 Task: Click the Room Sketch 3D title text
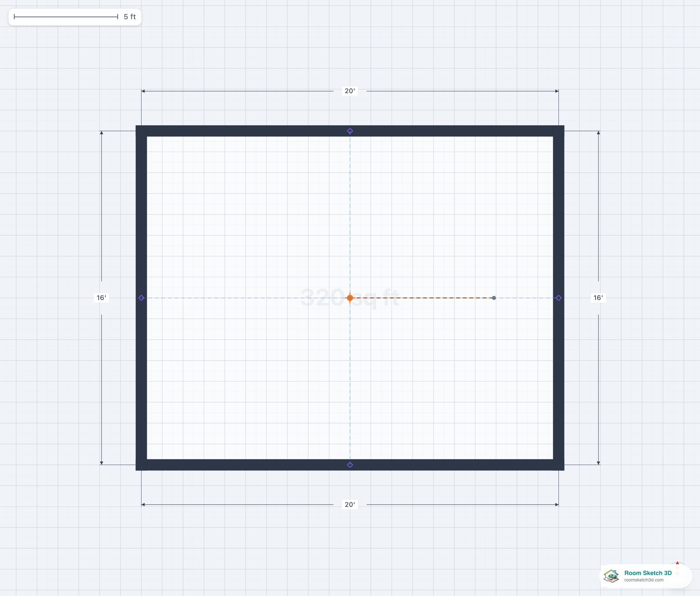point(648,573)
